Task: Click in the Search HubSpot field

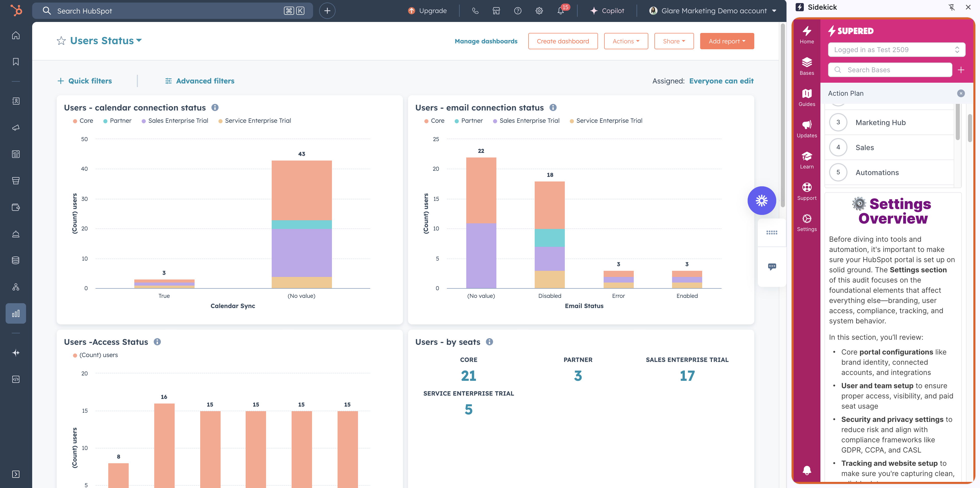Action: tap(172, 11)
